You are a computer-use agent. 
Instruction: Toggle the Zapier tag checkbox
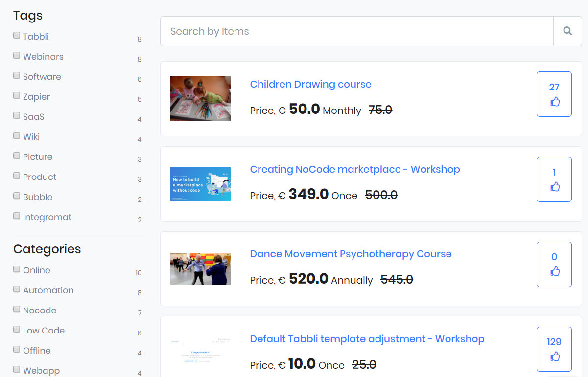17,96
